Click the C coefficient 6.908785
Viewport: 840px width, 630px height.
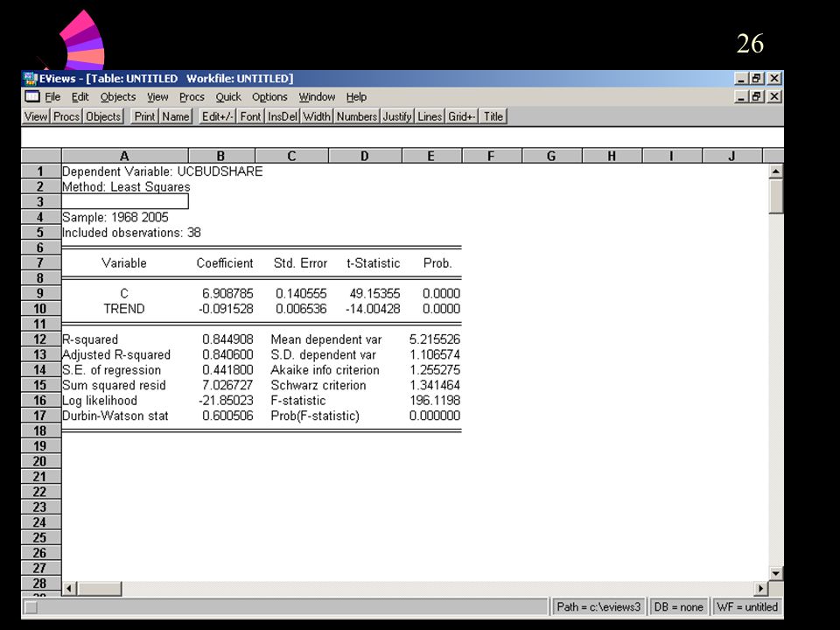[227, 294]
